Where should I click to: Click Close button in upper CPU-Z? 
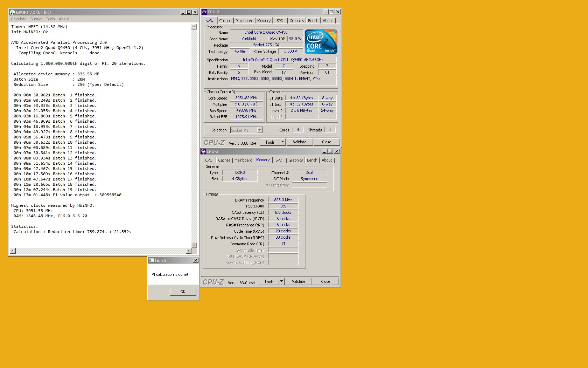tap(327, 142)
